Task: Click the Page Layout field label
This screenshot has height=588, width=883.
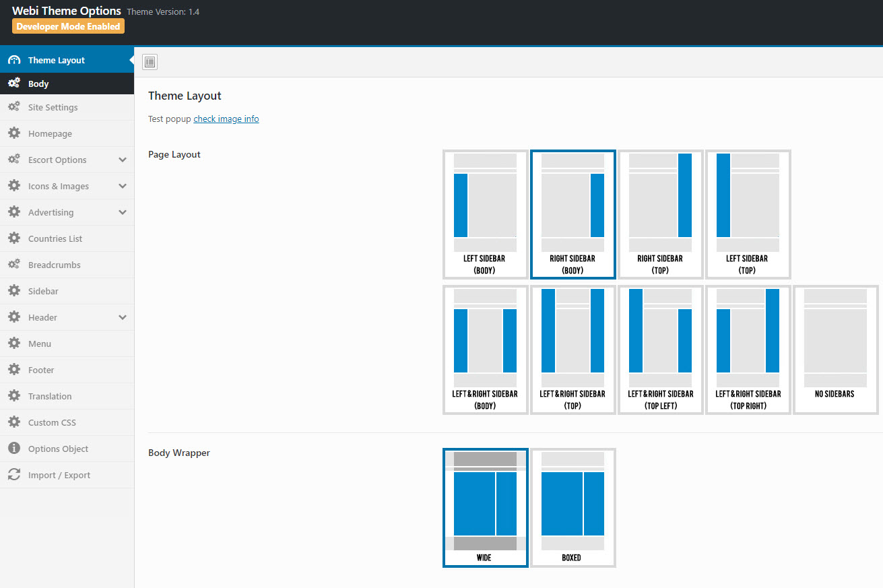Action: coord(174,154)
